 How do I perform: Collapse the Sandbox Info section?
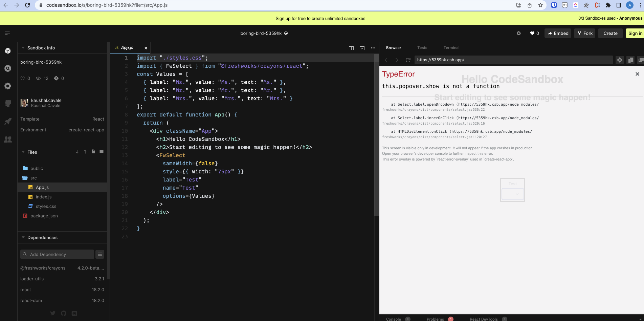23,47
